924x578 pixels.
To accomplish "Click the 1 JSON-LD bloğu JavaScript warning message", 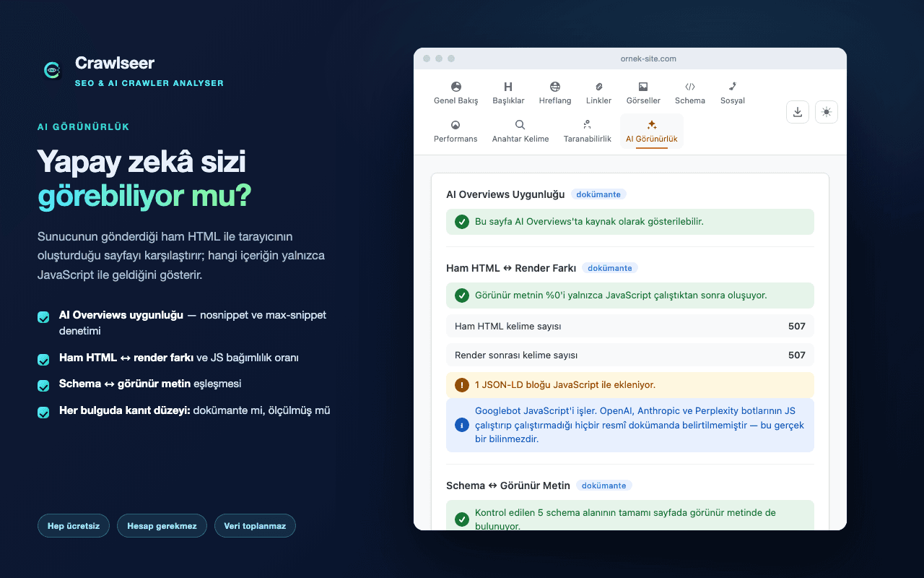I will [x=630, y=385].
